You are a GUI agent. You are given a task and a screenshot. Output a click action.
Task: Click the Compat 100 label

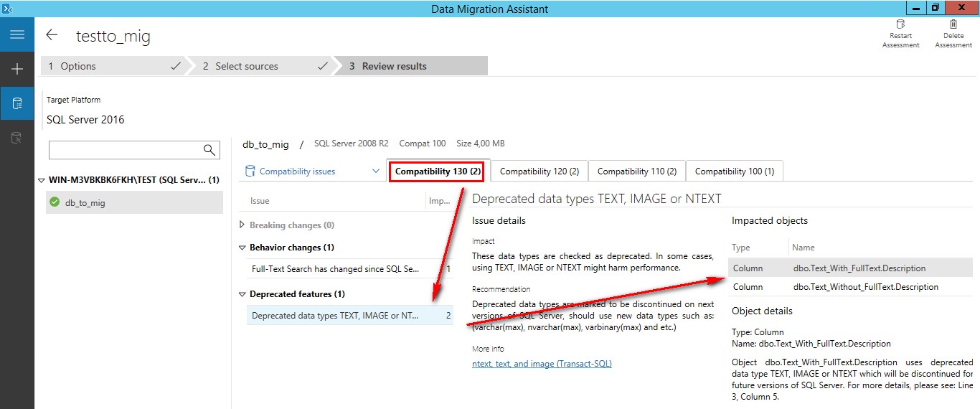(423, 144)
